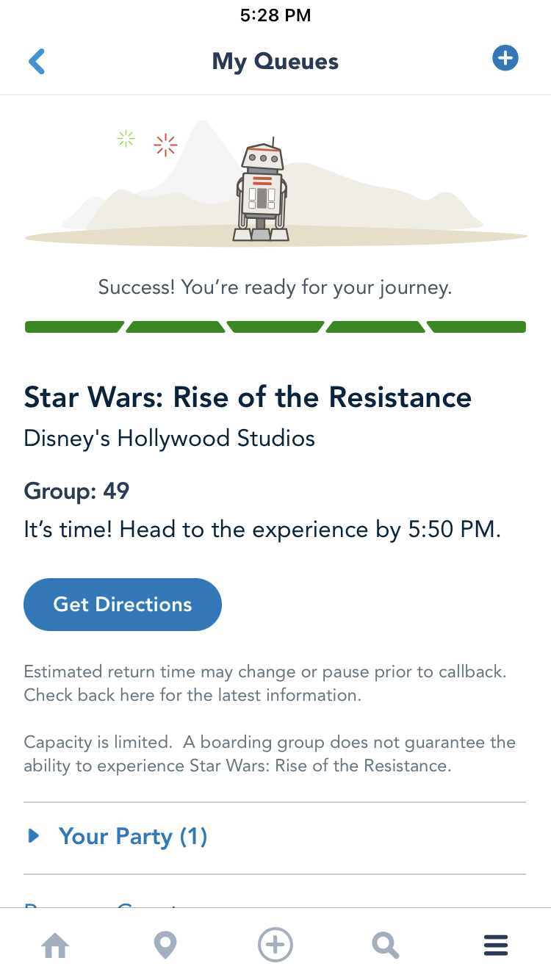
Task: Click the last green progress bar segment
Action: [x=477, y=327]
